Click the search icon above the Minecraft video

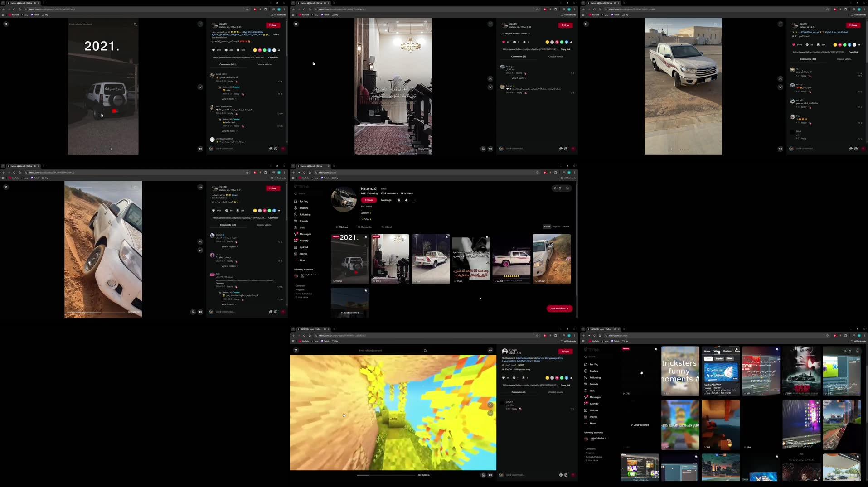425,351
